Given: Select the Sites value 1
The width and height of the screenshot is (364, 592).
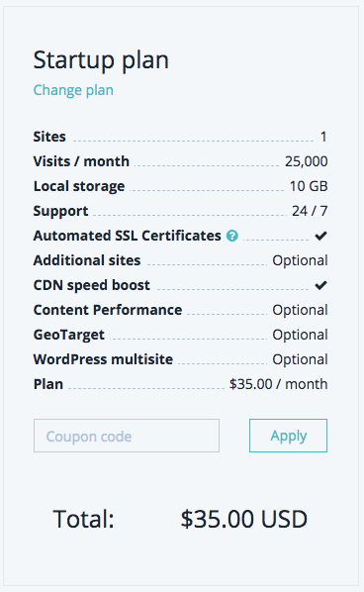Looking at the screenshot, I should point(323,137).
